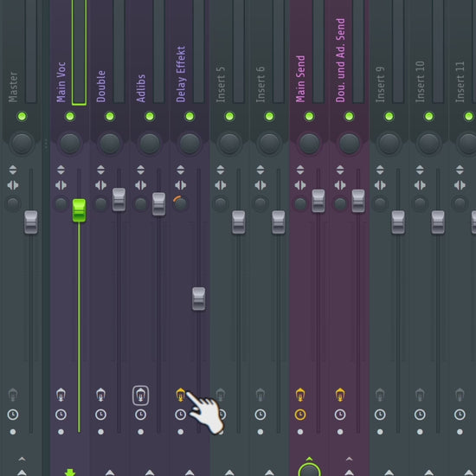Click the boxed FX icon on Adlibs track
476x476 pixels.
pyautogui.click(x=140, y=396)
